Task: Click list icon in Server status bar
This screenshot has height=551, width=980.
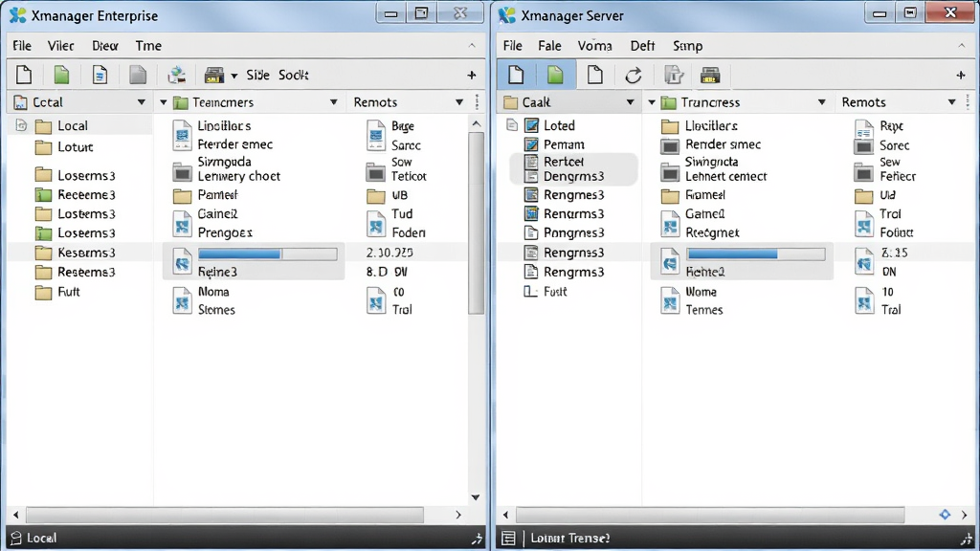Action: click(509, 538)
